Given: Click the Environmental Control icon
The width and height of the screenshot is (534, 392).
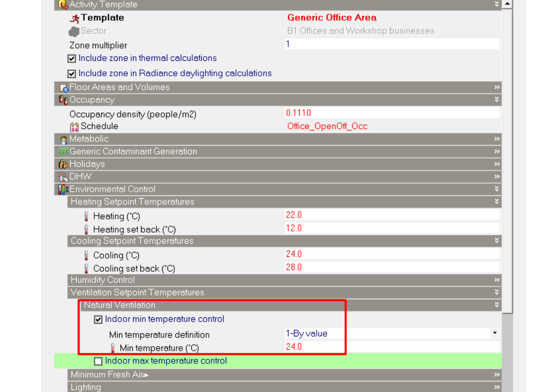Looking at the screenshot, I should [x=64, y=189].
